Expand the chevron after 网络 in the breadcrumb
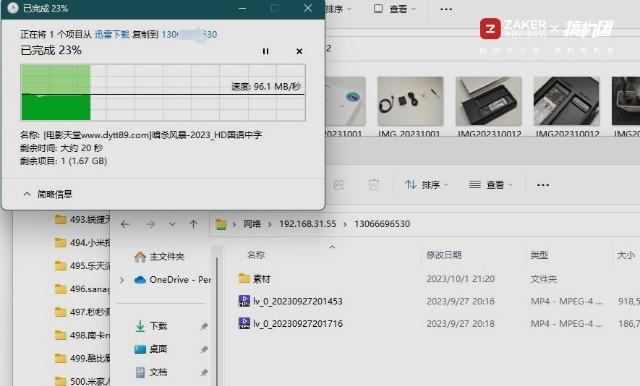Screen dimensions: 640x386 [270, 224]
